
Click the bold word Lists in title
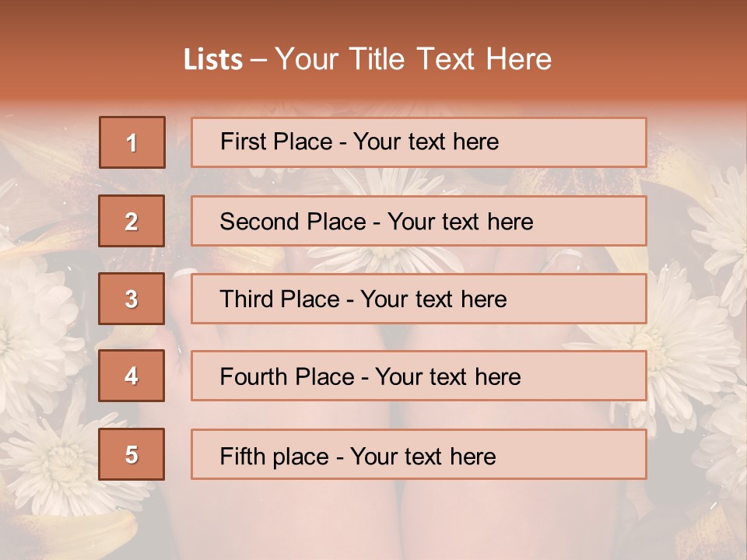tap(213, 59)
